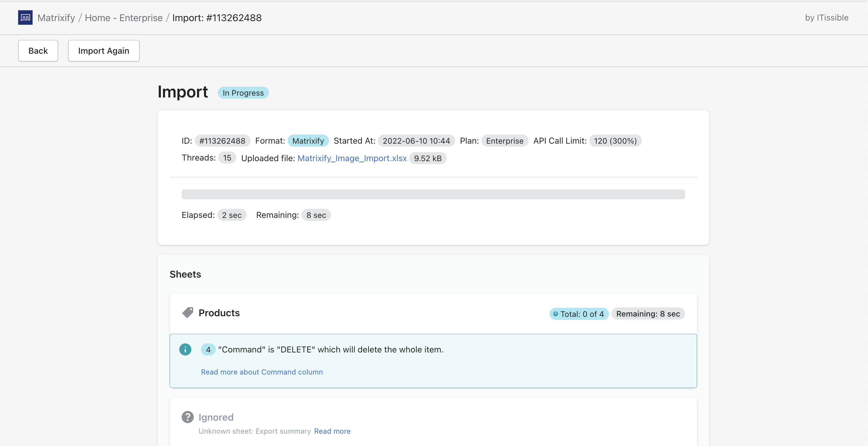Click the Unknown sheet: Export summary text
This screenshot has width=868, height=446.
[255, 431]
